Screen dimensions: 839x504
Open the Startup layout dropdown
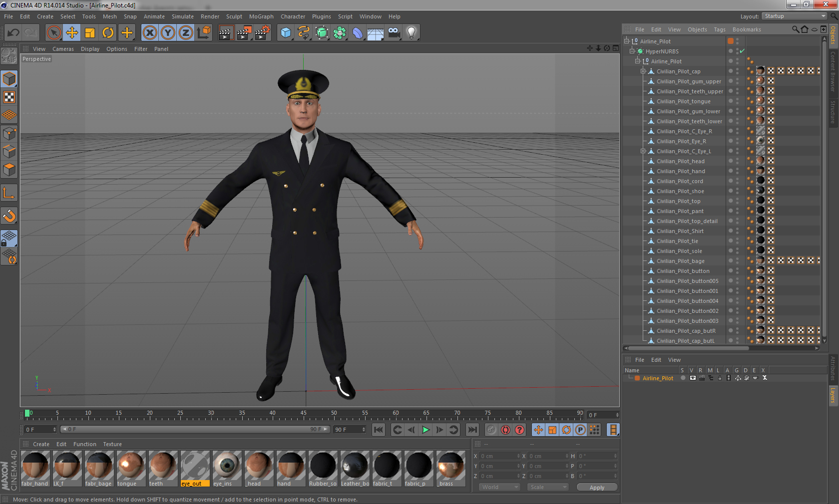coord(794,16)
